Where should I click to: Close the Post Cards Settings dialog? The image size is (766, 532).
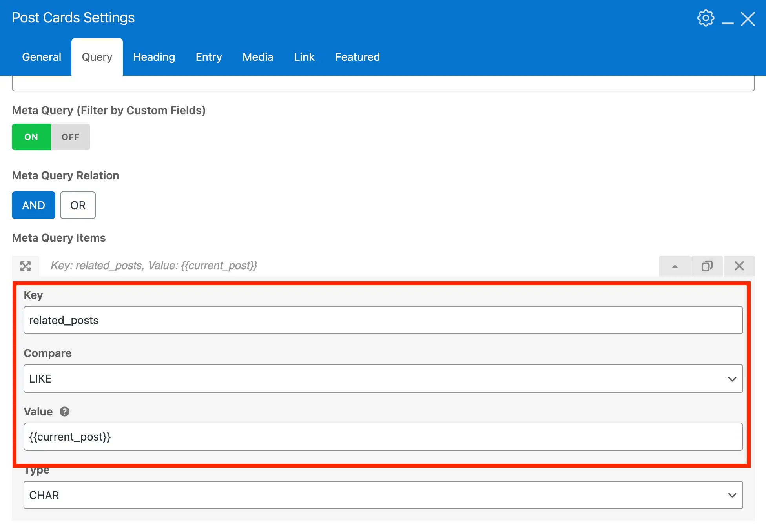[748, 18]
